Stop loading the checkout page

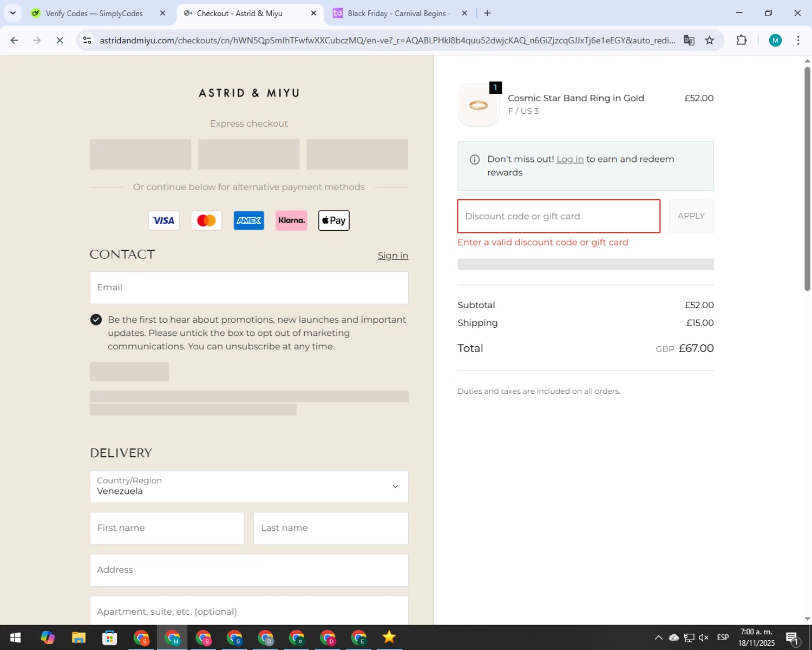point(60,40)
